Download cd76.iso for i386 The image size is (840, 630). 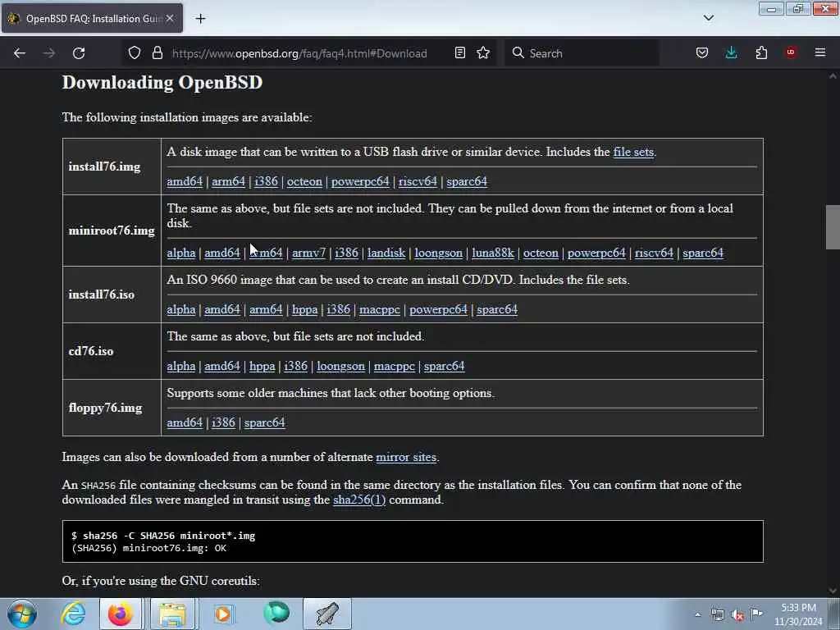point(295,367)
